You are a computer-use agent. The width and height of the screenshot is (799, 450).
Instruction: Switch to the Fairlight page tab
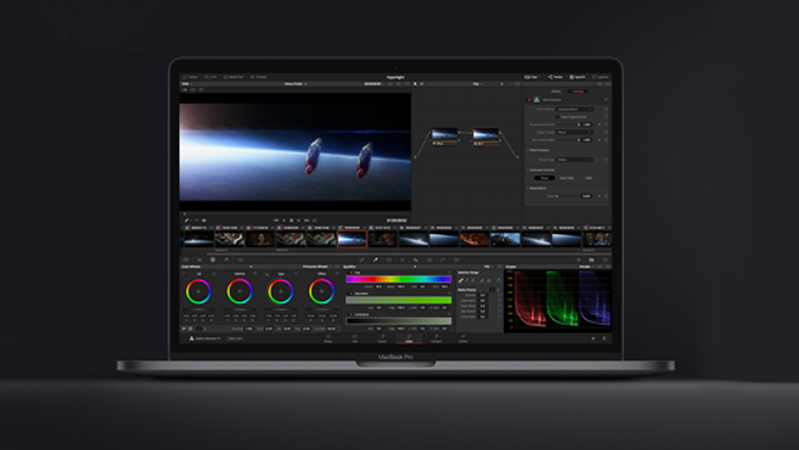pos(436,338)
